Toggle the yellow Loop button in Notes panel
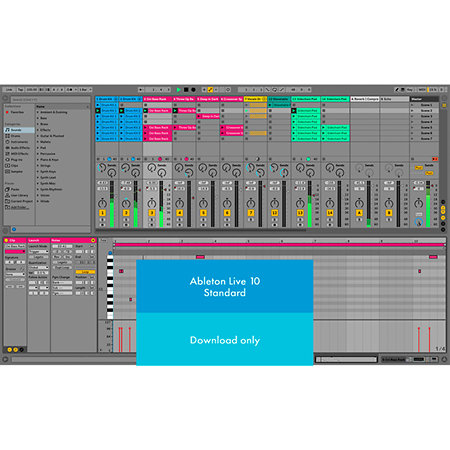The image size is (450, 450). click(x=85, y=272)
